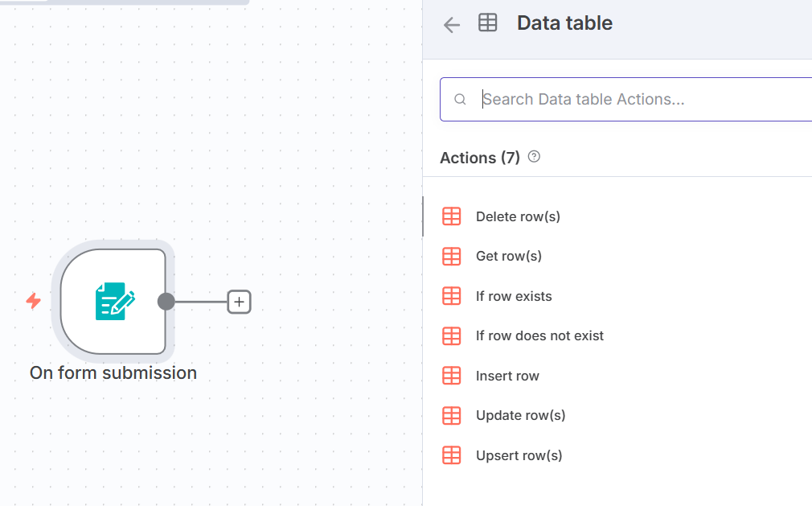812x506 pixels.
Task: Click the search magnifier icon
Action: tap(460, 100)
